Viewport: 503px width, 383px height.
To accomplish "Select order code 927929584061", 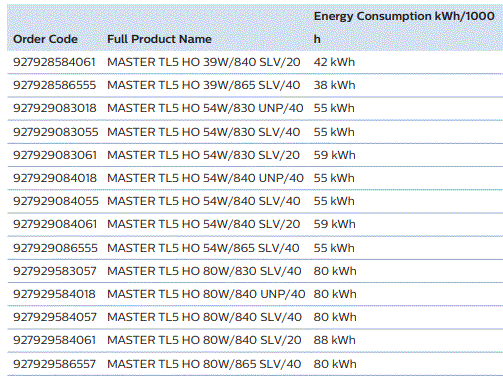I will tap(54, 340).
